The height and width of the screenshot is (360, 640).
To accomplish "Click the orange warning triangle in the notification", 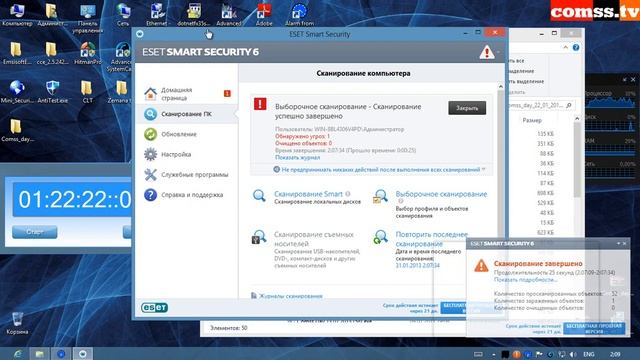I will coord(481,266).
